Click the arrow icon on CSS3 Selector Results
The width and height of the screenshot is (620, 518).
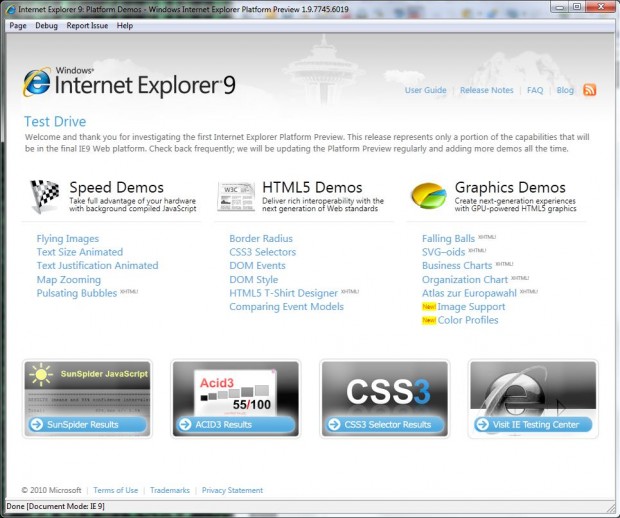(334, 424)
